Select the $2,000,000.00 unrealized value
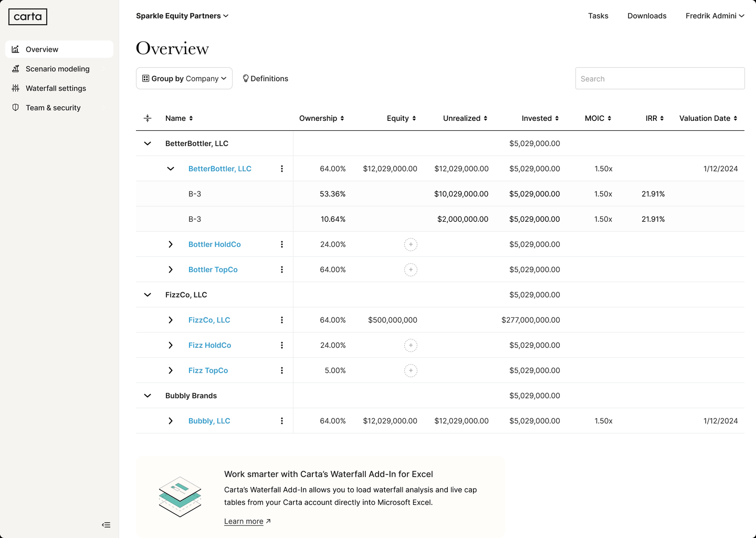This screenshot has height=538, width=756. point(463,219)
